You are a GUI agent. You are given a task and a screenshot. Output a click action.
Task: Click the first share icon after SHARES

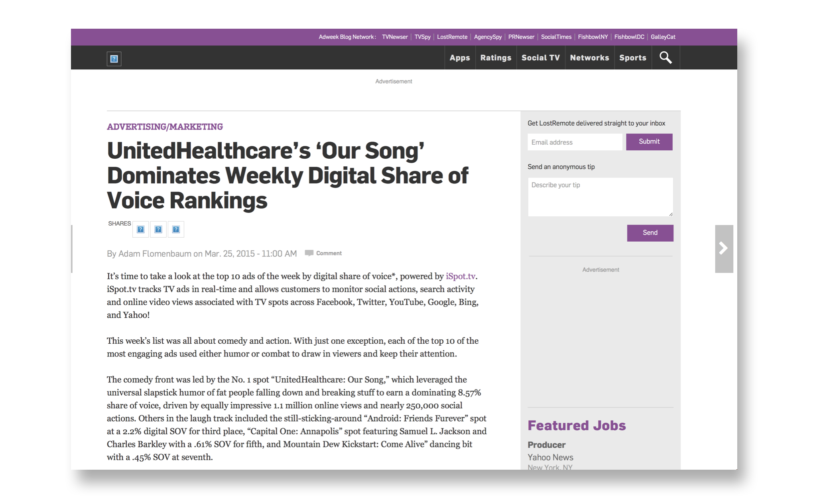tap(140, 229)
